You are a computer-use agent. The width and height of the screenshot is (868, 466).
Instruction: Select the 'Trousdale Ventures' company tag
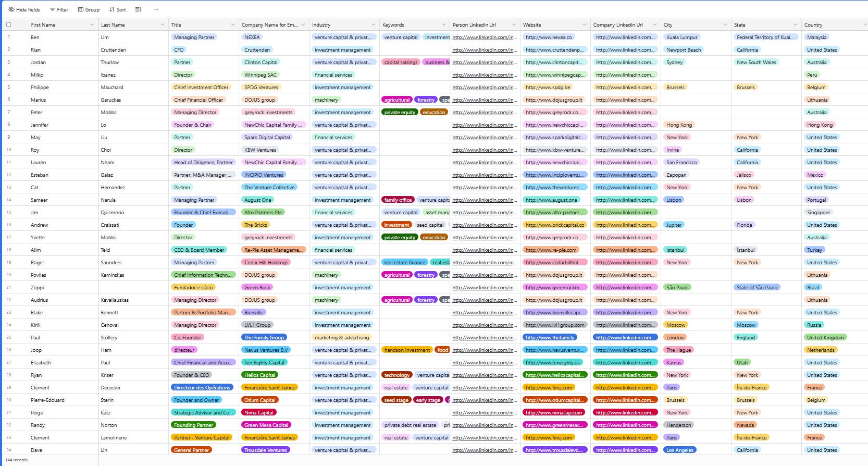pos(266,450)
